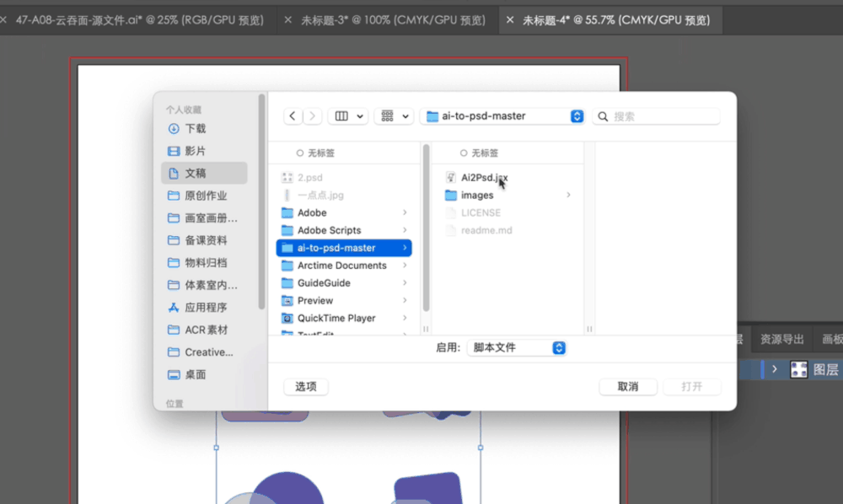Switch to 未标题-3 document tab
This screenshot has height=504, width=843.
(x=393, y=20)
